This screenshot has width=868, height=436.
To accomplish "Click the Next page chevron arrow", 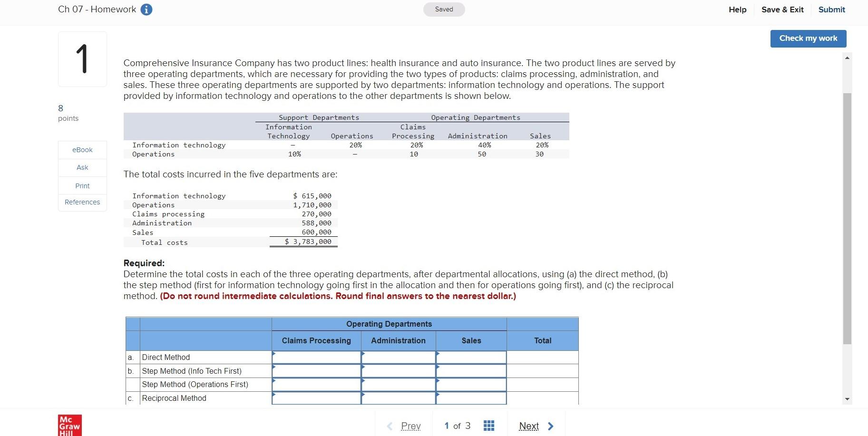I will tap(551, 426).
